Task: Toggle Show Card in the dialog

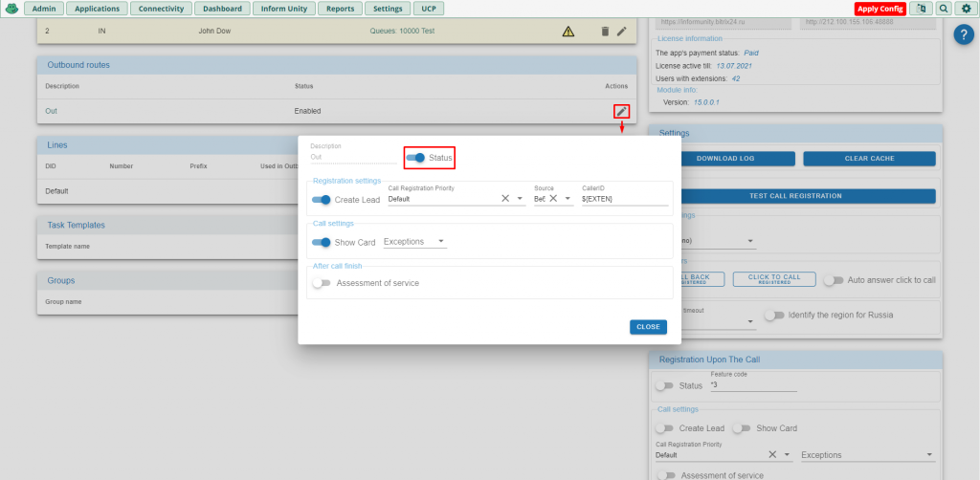Action: tap(322, 242)
